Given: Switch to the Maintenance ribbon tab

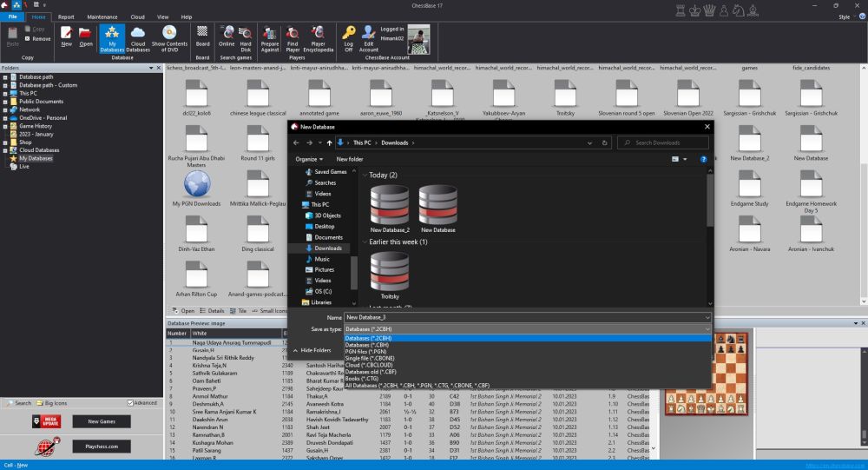Looking at the screenshot, I should [x=102, y=17].
